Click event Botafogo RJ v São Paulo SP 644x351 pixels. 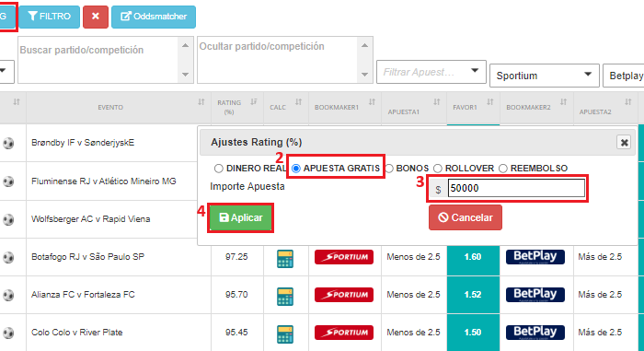tap(88, 257)
